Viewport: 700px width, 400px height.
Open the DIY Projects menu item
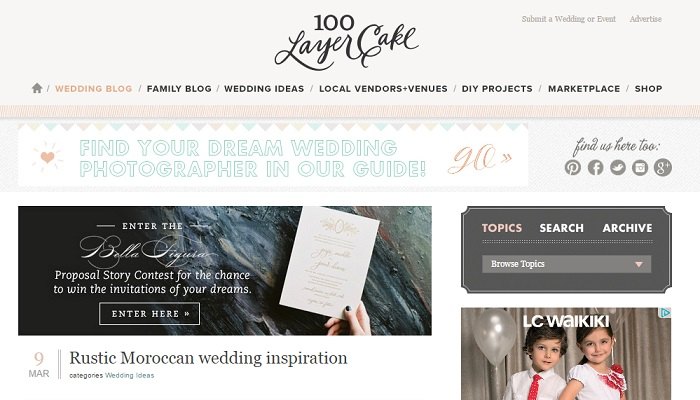coord(497,89)
